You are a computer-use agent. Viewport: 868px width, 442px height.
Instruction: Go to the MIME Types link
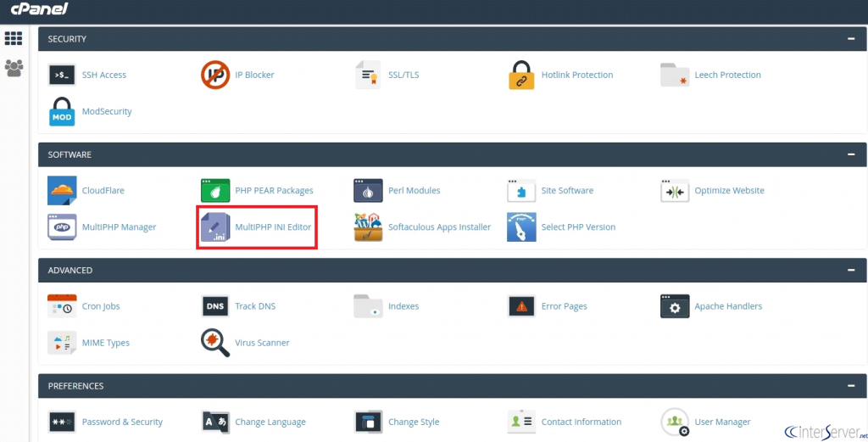point(106,343)
